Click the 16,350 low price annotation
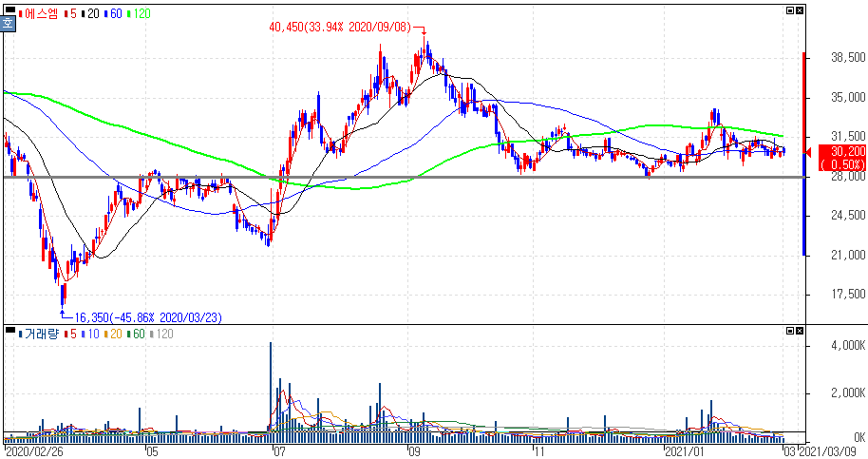868x459 pixels. click(x=148, y=317)
